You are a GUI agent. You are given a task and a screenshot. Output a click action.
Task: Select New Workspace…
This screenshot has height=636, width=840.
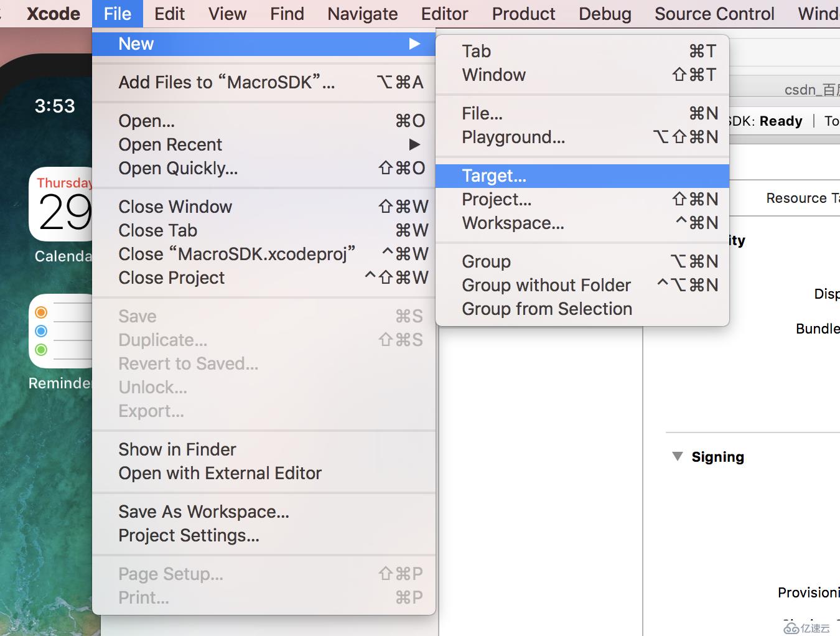(582, 223)
